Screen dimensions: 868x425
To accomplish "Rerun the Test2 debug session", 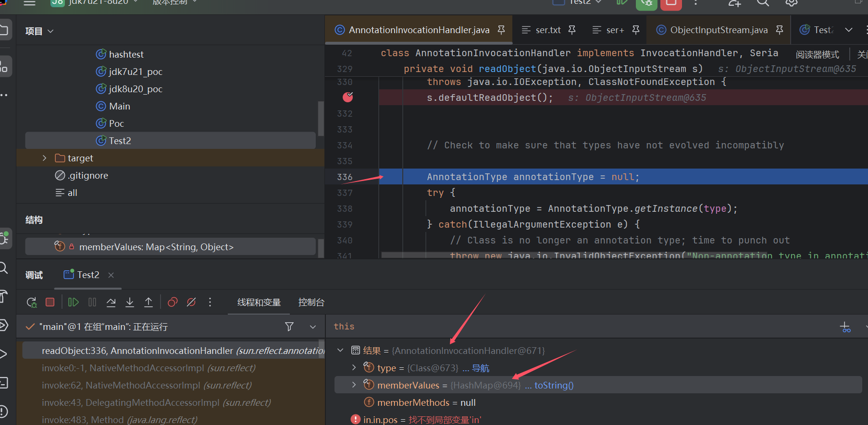I will 32,303.
